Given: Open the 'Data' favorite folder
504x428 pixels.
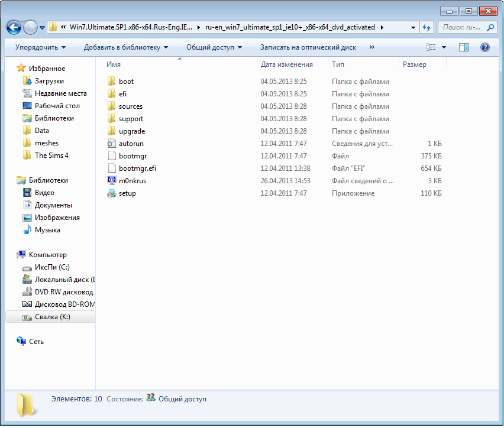Looking at the screenshot, I should [x=42, y=131].
